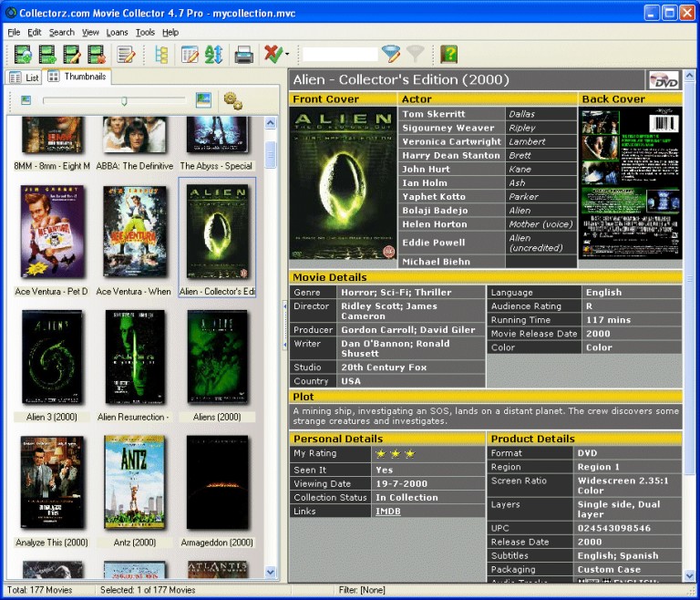700x600 pixels.
Task: Click studio value "20th Century Fox"
Action: click(x=384, y=367)
